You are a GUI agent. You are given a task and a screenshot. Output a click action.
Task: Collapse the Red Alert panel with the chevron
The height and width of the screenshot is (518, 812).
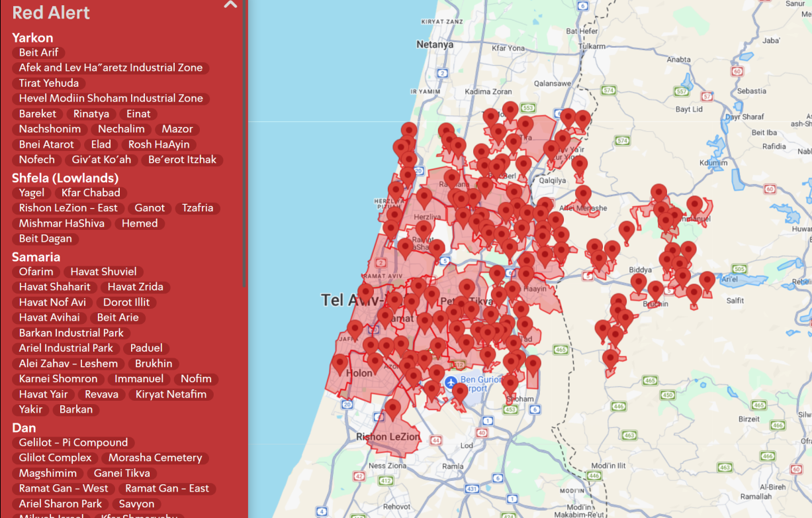[230, 5]
